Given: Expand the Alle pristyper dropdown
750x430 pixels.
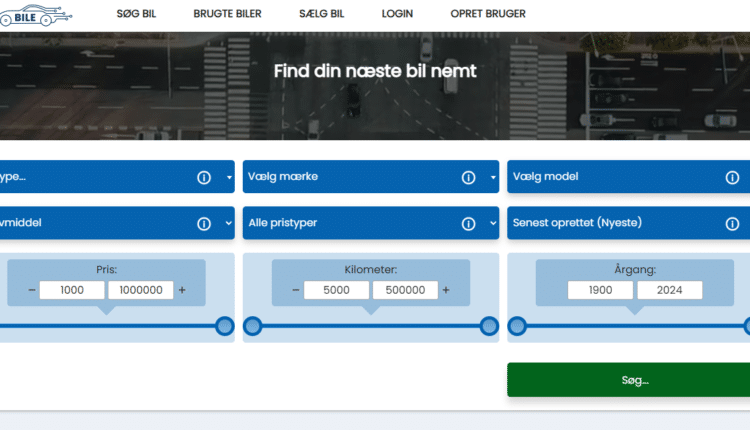Looking at the screenshot, I should tap(350, 223).
